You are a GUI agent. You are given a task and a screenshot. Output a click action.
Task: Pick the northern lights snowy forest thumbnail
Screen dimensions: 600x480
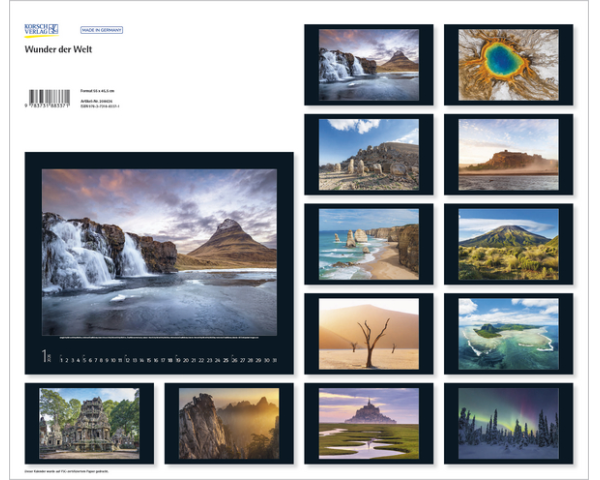point(508,423)
